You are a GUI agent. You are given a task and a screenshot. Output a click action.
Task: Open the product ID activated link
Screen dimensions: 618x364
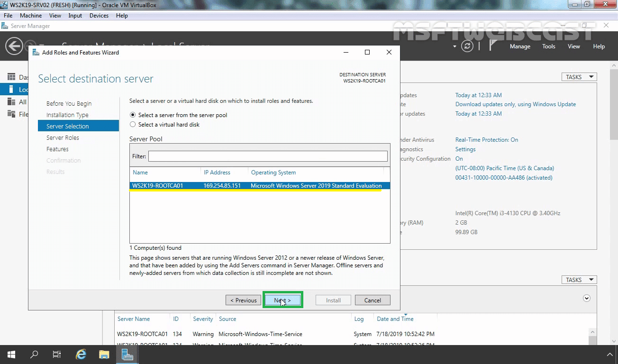click(504, 178)
